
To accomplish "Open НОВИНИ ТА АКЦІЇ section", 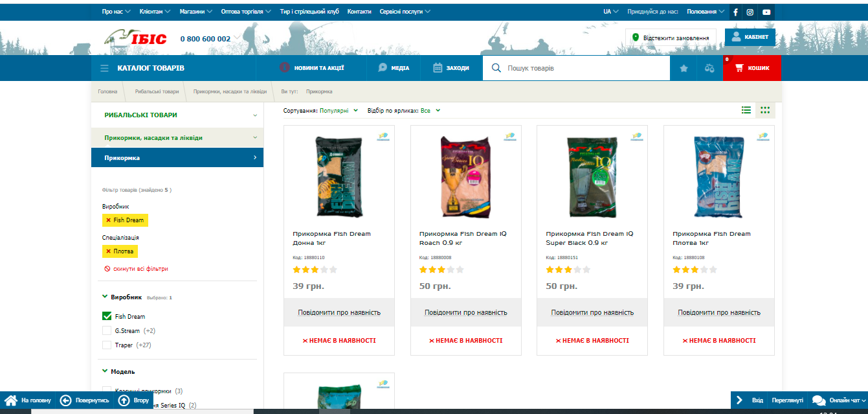I will (311, 68).
